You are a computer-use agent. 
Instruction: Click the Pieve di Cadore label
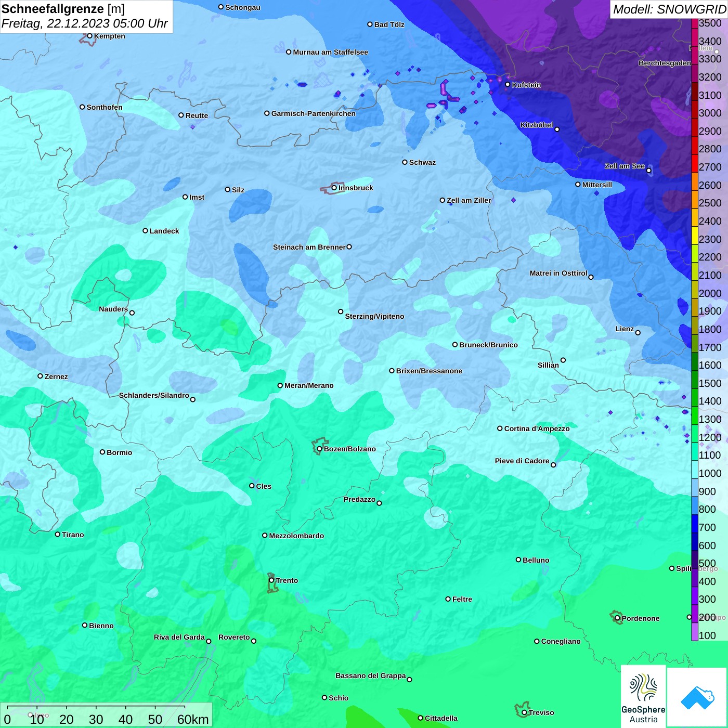[x=522, y=461]
